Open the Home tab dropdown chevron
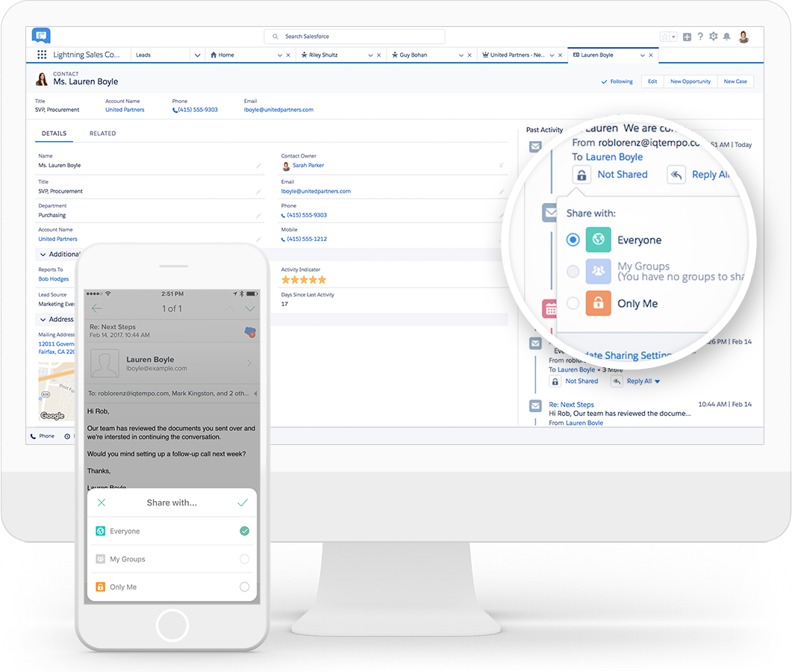This screenshot has width=792, height=672. pos(280,55)
